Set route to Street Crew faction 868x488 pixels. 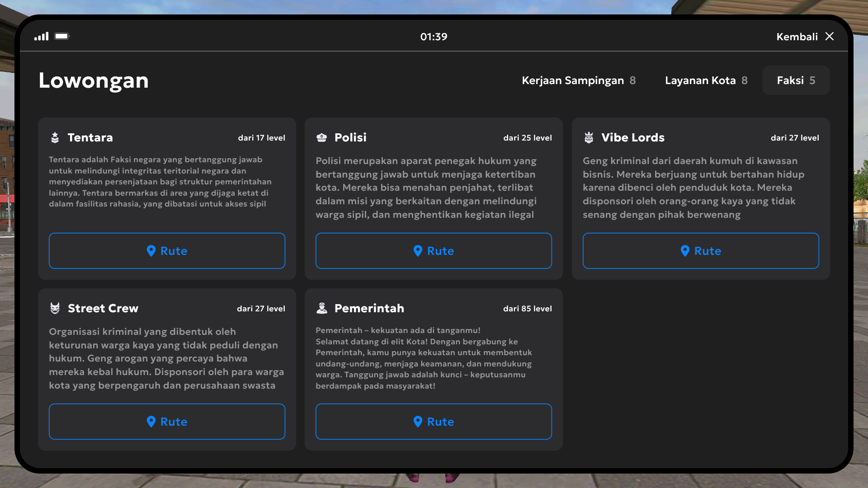[167, 422]
